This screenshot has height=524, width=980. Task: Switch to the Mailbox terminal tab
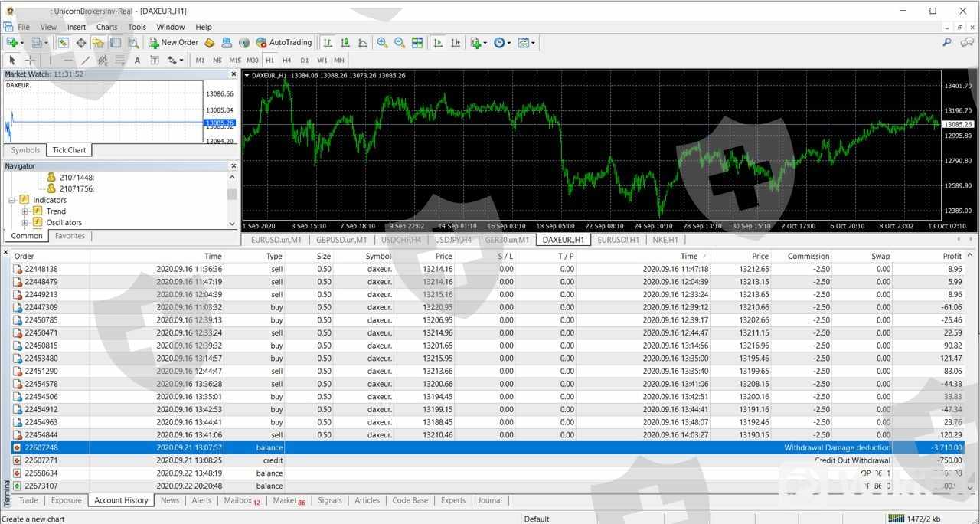pos(240,500)
